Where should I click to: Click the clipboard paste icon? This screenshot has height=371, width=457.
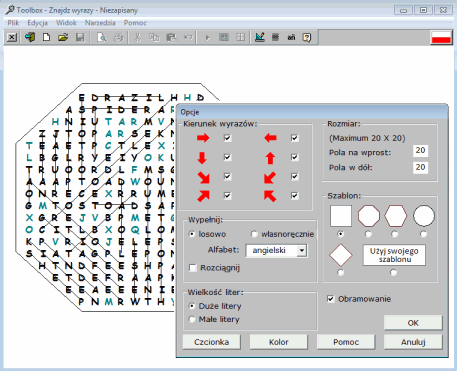(x=171, y=37)
